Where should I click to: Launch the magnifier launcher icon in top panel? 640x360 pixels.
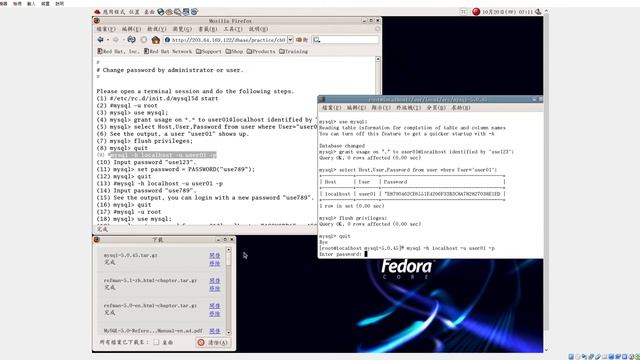tap(177, 12)
